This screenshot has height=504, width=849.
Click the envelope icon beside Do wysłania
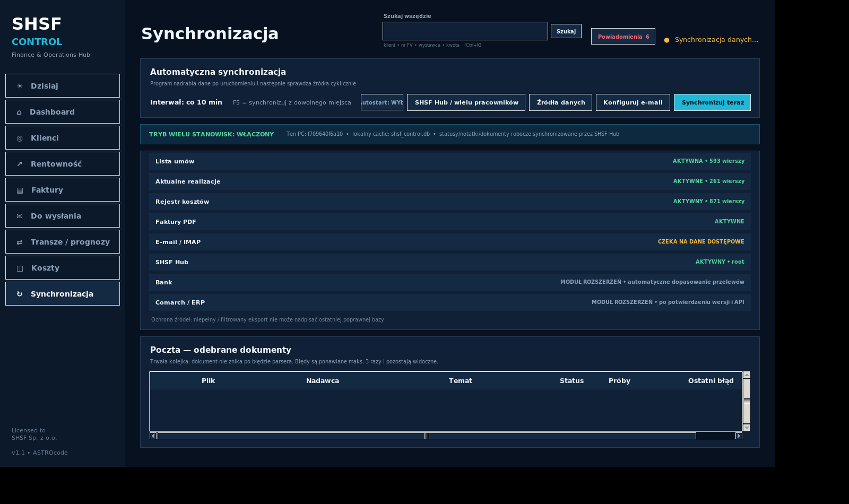click(x=20, y=216)
